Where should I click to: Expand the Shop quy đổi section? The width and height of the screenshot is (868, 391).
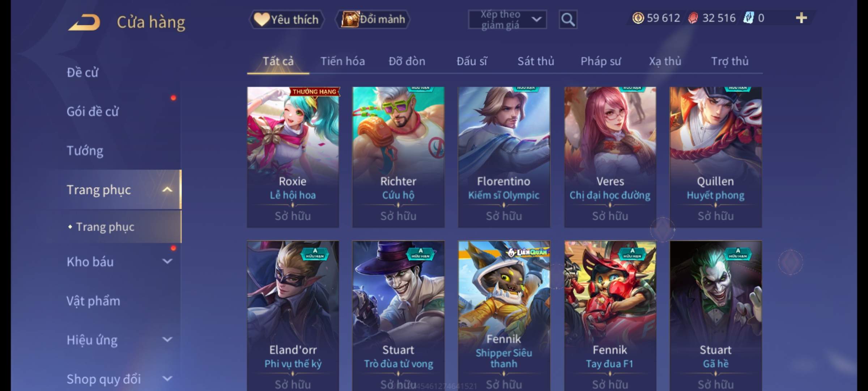167,379
